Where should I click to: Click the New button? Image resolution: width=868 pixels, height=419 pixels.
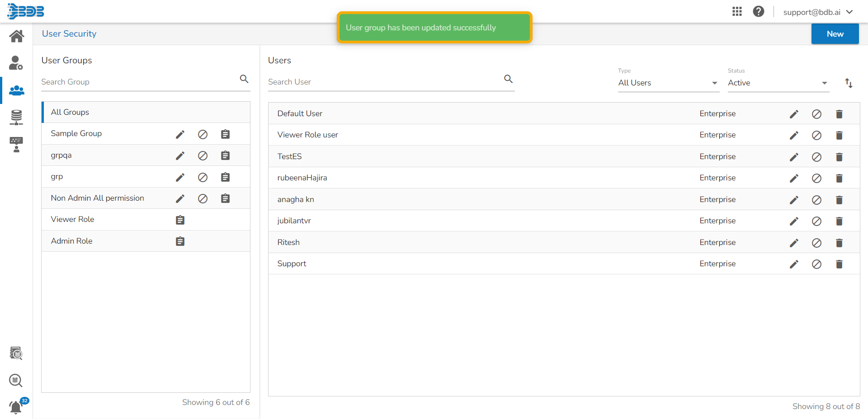pos(835,34)
